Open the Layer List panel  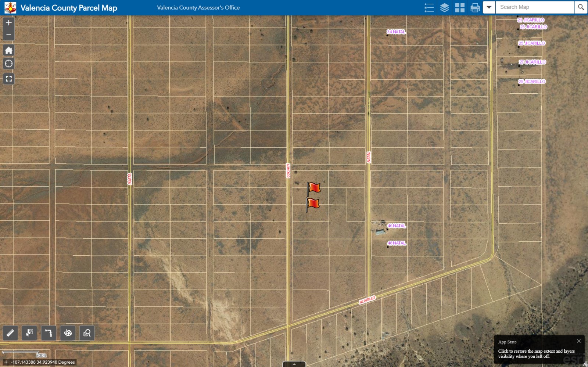[444, 7]
